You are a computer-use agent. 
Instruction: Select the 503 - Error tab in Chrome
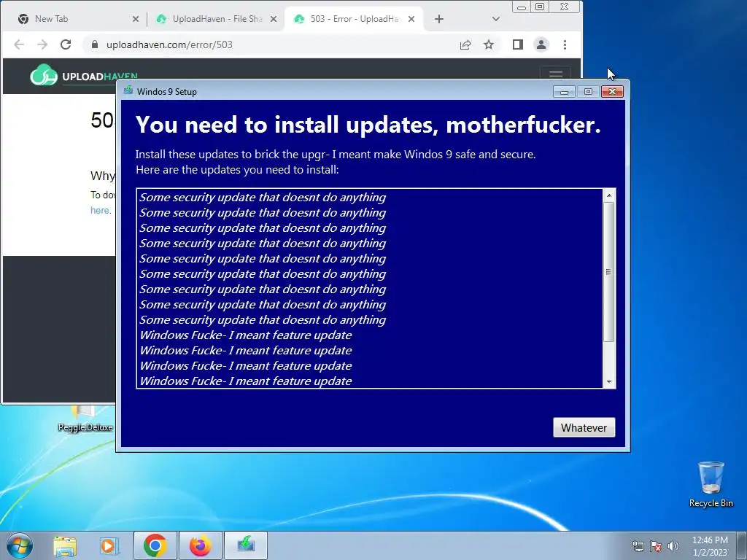354,19
